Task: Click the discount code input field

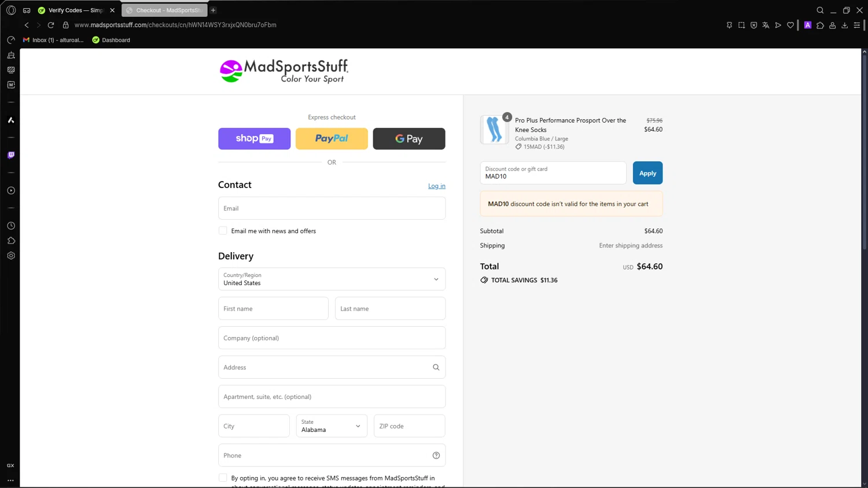Action: click(553, 173)
